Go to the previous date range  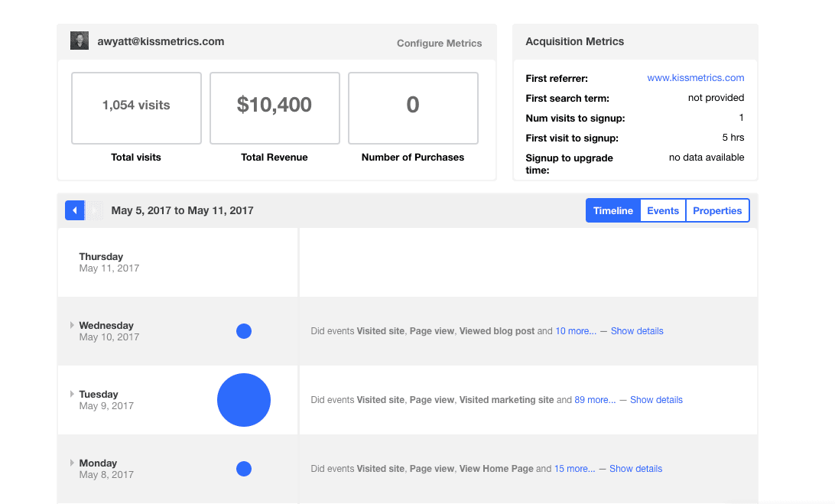(74, 210)
